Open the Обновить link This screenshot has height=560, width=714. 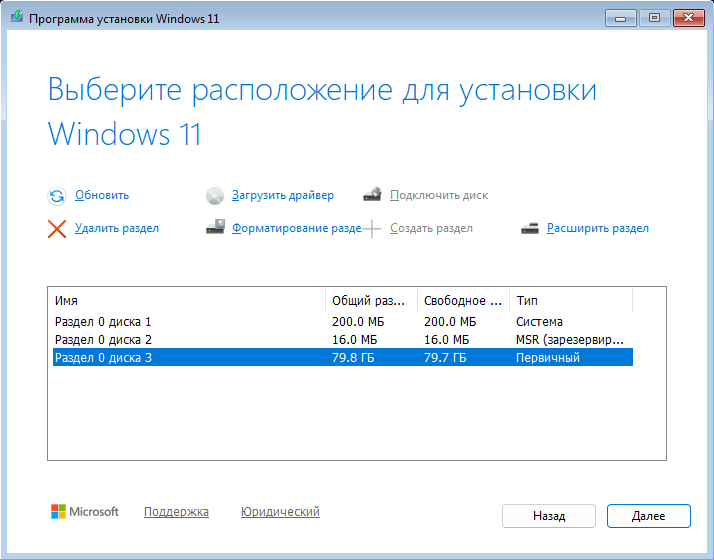coord(102,195)
